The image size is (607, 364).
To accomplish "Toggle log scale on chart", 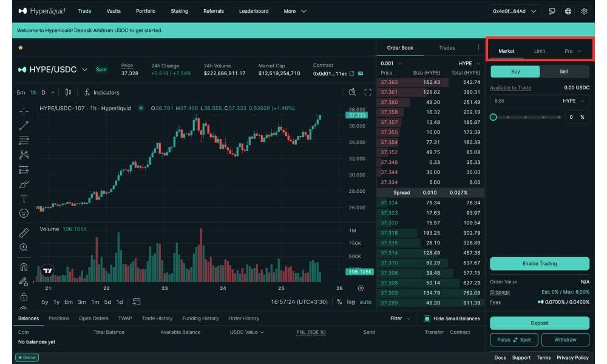I will tap(351, 302).
